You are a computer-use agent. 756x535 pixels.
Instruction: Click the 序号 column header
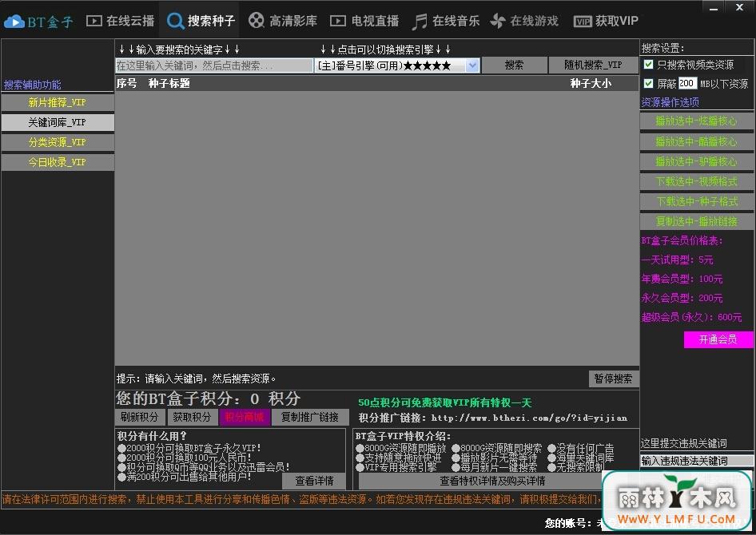(126, 83)
